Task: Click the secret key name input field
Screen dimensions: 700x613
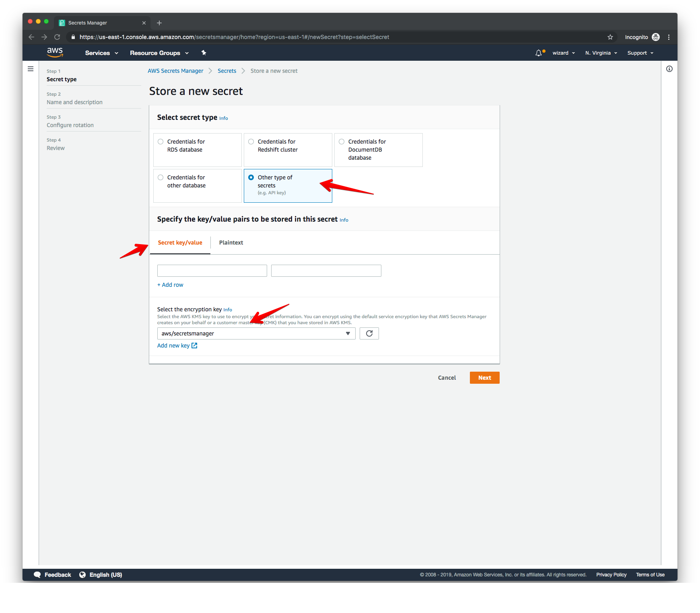Action: (212, 271)
